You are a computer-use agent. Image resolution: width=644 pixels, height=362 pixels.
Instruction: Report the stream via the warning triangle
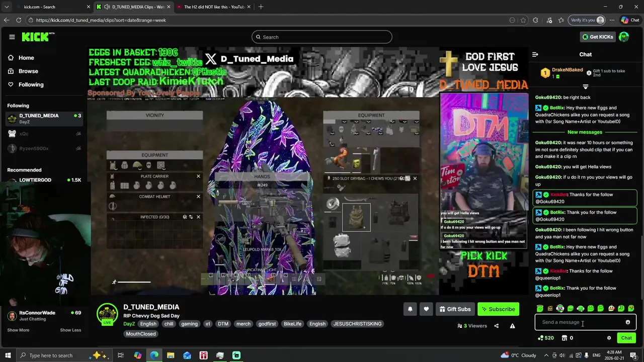pyautogui.click(x=512, y=326)
